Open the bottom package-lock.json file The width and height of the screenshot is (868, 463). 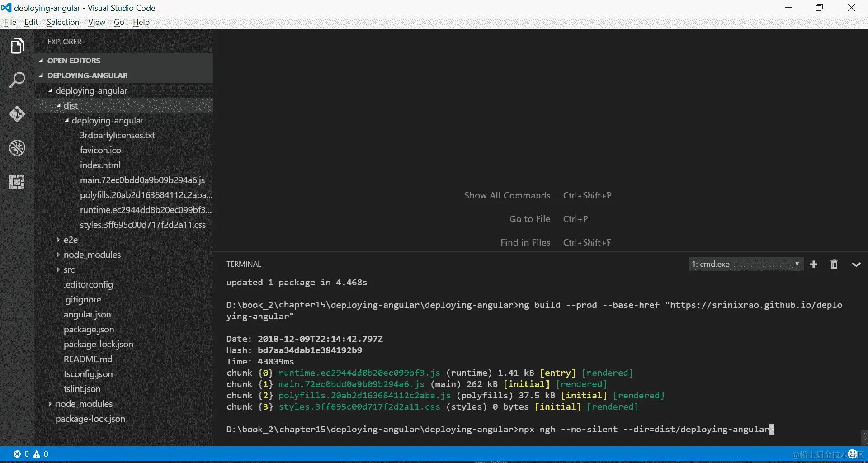tap(90, 419)
